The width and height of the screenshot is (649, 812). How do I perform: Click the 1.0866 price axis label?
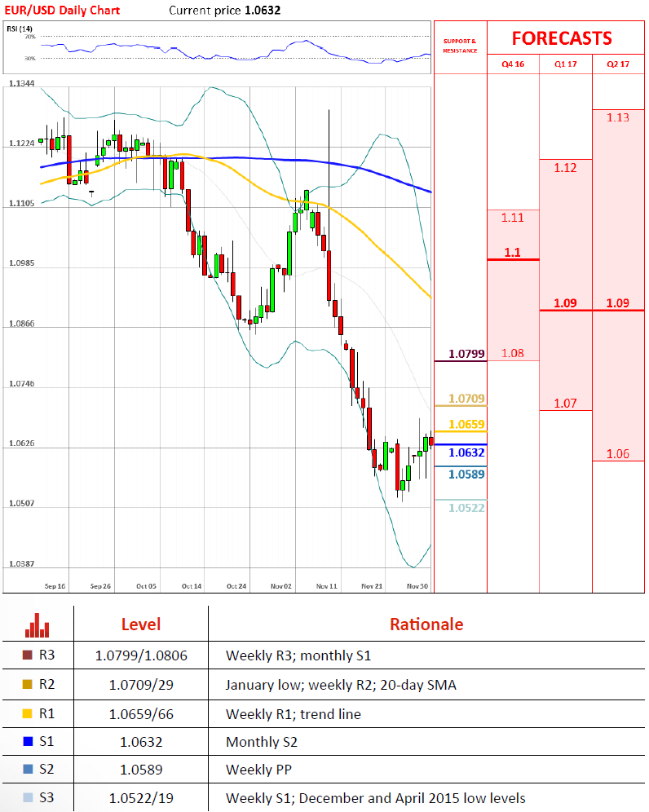tap(22, 324)
